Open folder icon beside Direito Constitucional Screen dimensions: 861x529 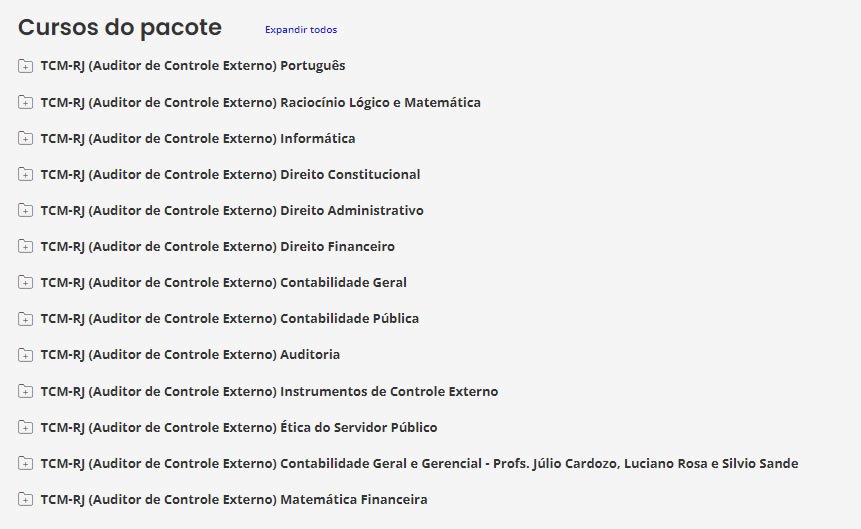tap(25, 175)
